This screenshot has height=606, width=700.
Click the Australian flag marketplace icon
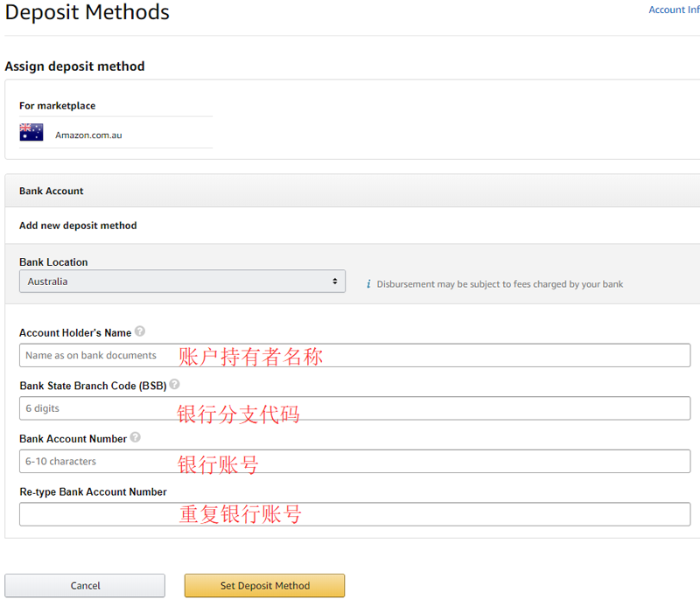coord(31,132)
